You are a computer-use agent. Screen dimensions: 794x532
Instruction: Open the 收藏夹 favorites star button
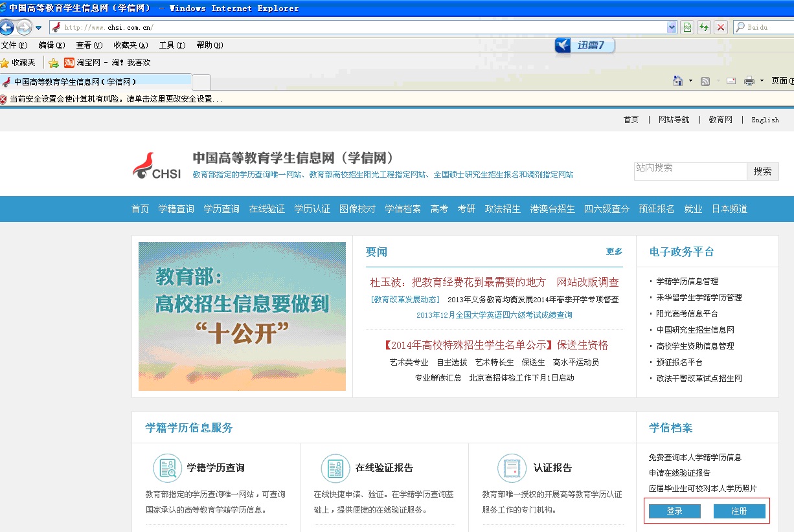point(18,63)
